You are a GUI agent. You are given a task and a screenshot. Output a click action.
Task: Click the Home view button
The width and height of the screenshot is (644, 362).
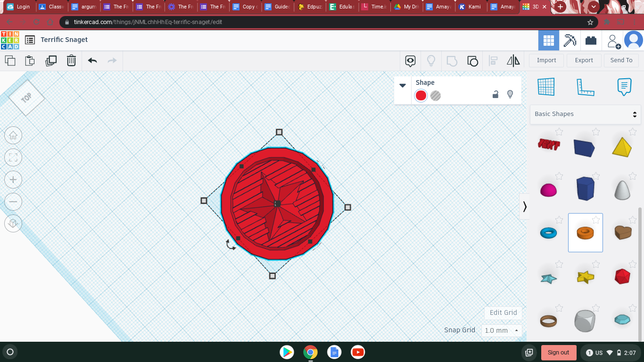coord(13,136)
